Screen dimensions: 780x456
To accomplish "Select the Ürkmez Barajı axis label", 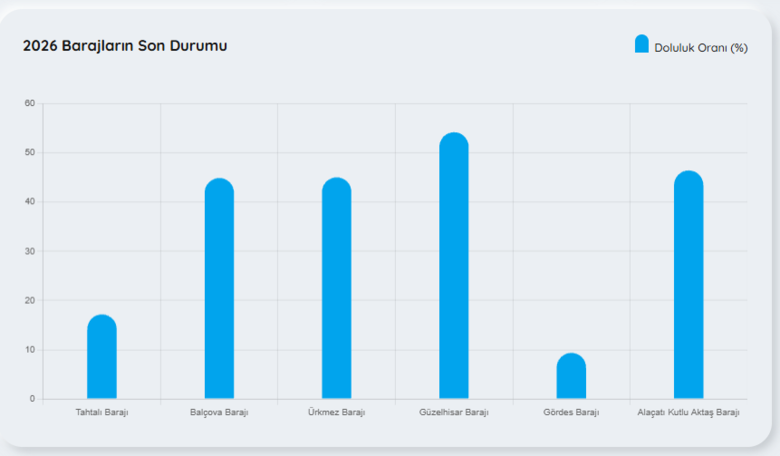I will click(x=336, y=412).
